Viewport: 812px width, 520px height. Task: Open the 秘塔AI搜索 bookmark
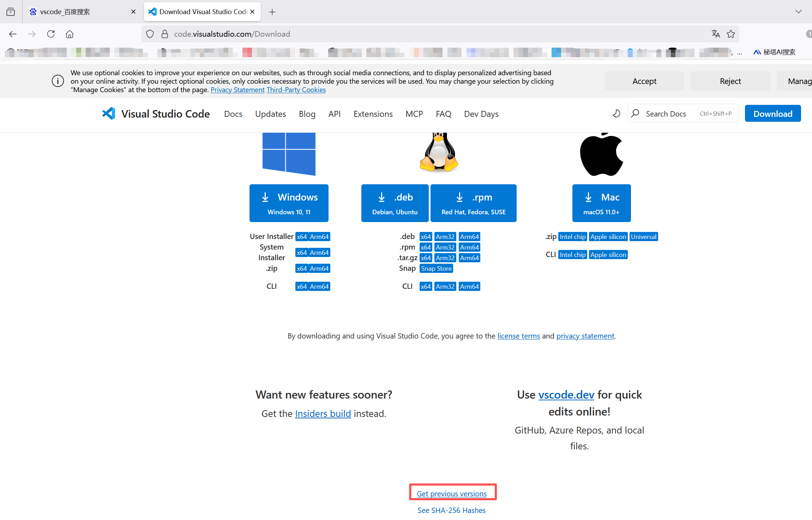point(775,52)
